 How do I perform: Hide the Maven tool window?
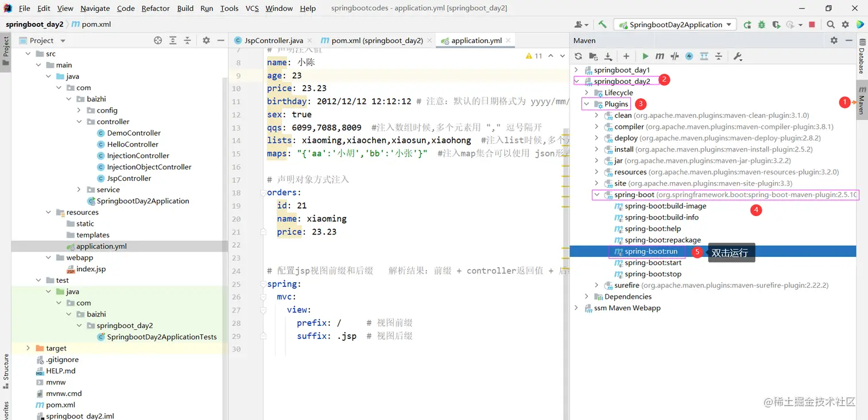tap(849, 40)
